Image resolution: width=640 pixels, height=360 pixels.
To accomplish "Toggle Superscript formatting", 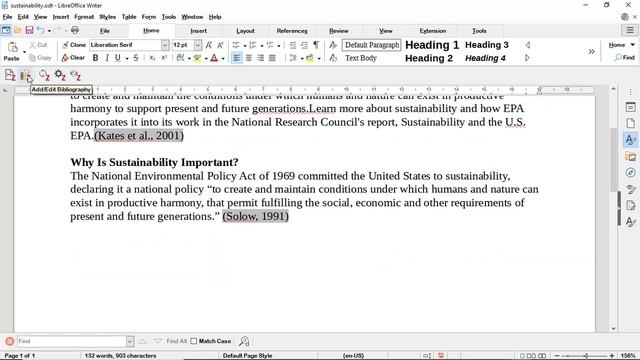I will pyautogui.click(x=164, y=58).
